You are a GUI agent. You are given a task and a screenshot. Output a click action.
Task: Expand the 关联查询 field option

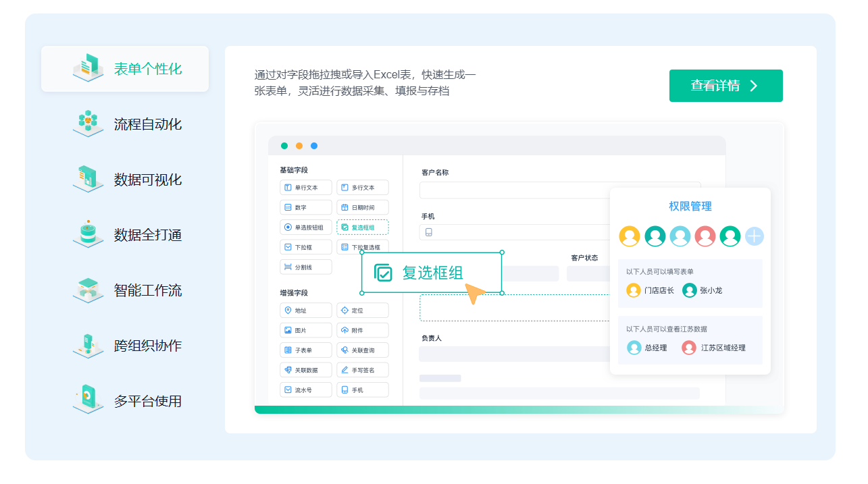click(363, 350)
